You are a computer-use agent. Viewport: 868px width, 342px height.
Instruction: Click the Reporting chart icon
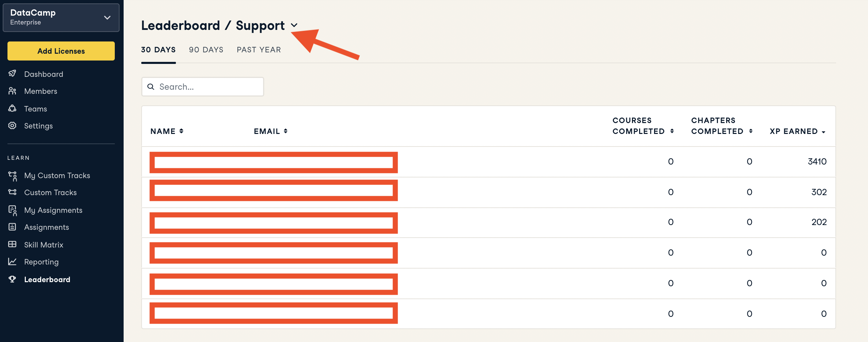tap(12, 261)
